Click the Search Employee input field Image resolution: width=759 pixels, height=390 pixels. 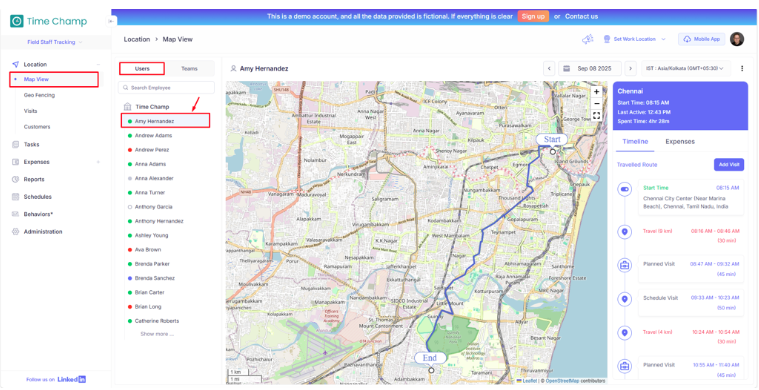click(x=166, y=88)
